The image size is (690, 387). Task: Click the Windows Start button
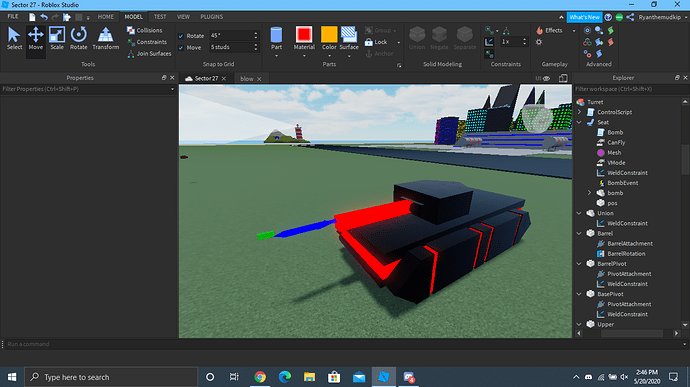[x=12, y=377]
